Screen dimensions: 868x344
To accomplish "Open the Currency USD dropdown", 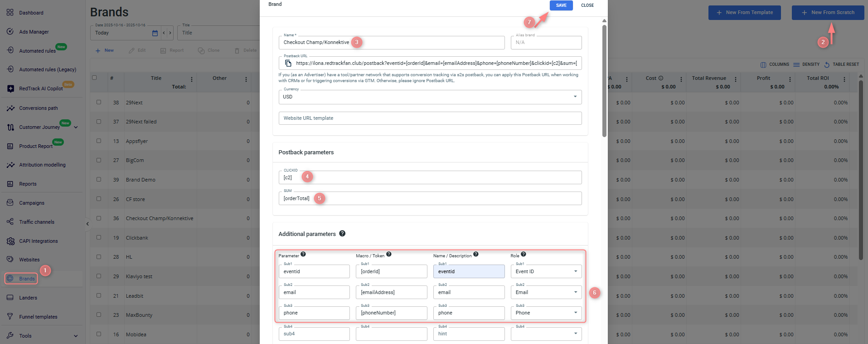I will pos(430,97).
